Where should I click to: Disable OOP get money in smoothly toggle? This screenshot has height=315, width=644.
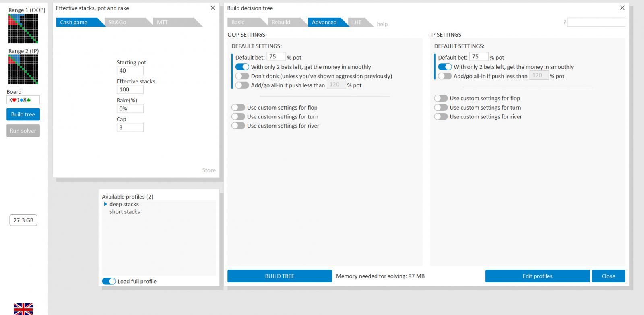pyautogui.click(x=242, y=67)
